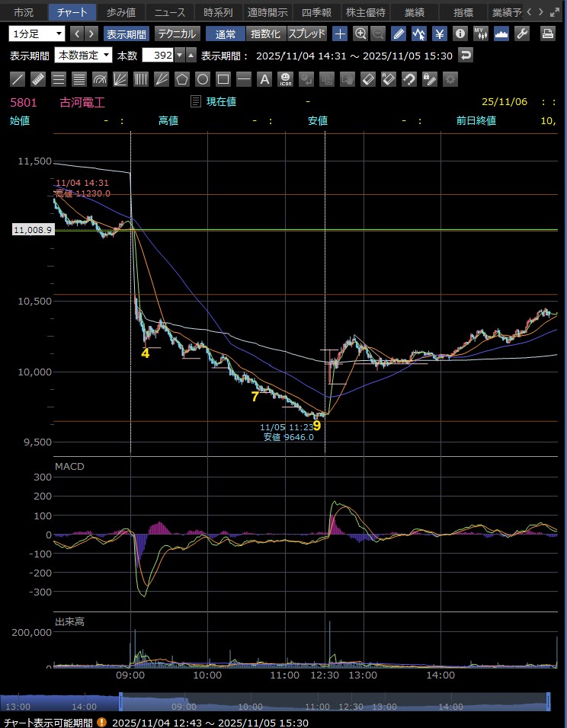This screenshot has height=728, width=567.
Task: Expand the 本数指定 period type dropdown
Action: [x=84, y=56]
